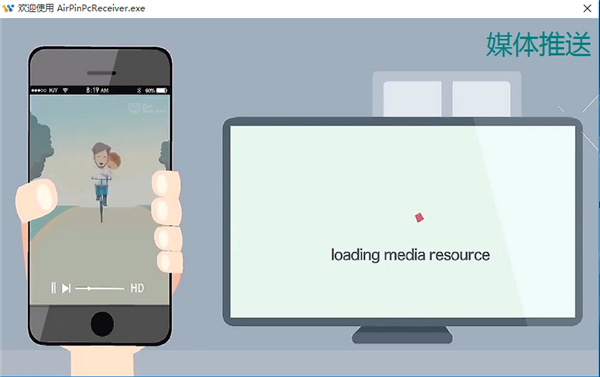Click the TV cast icon on phone video
Screen dimensions: 600x377
point(134,108)
